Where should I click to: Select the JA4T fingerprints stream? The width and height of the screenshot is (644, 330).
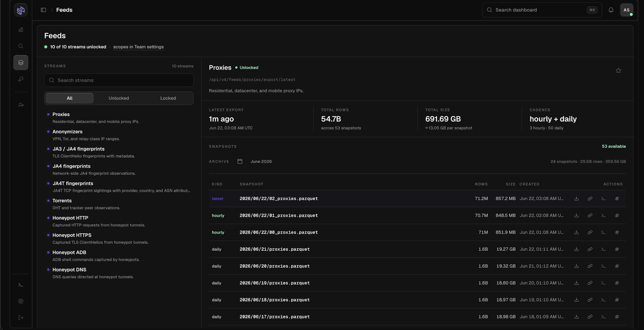(119, 187)
